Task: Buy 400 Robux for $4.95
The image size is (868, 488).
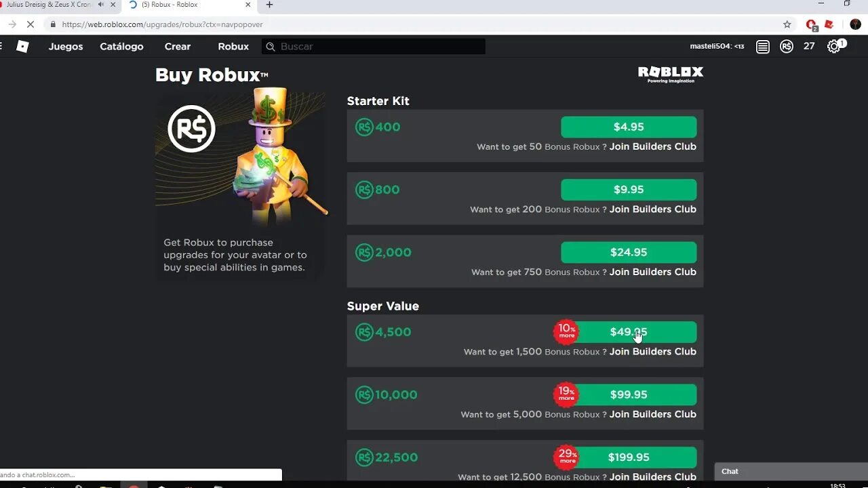Action: [629, 127]
